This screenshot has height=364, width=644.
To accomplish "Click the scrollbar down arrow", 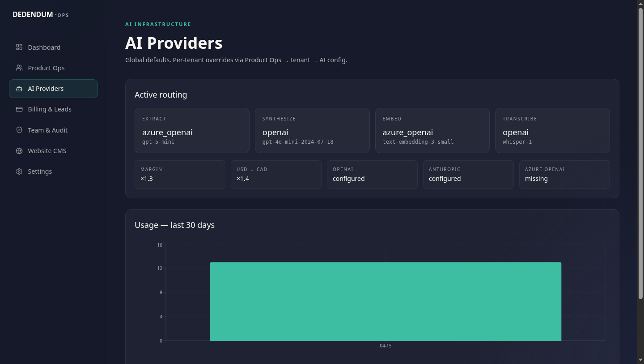I will click(x=640, y=360).
